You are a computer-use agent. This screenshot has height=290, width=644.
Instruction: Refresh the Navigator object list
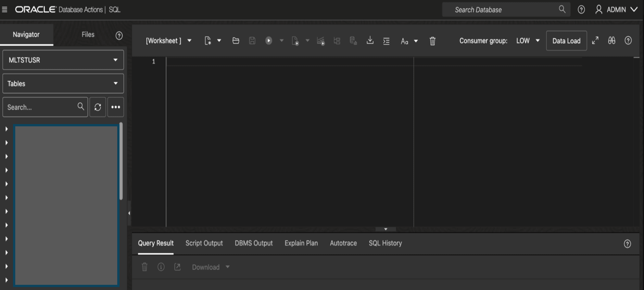click(x=98, y=107)
